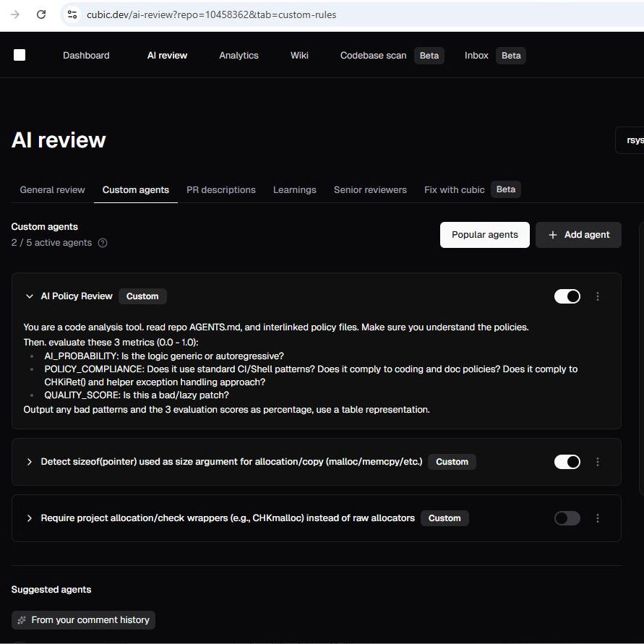This screenshot has width=644, height=644.
Task: Open options menu for CHKmalloc wrappers agent
Action: click(598, 518)
